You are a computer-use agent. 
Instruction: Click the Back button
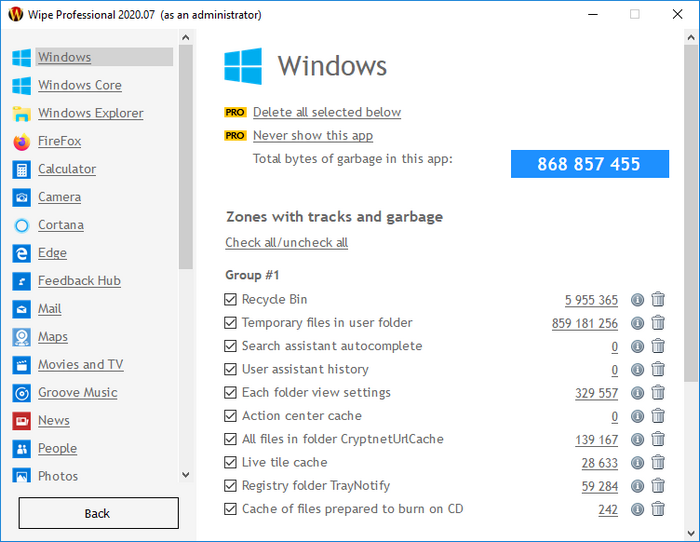(x=99, y=513)
